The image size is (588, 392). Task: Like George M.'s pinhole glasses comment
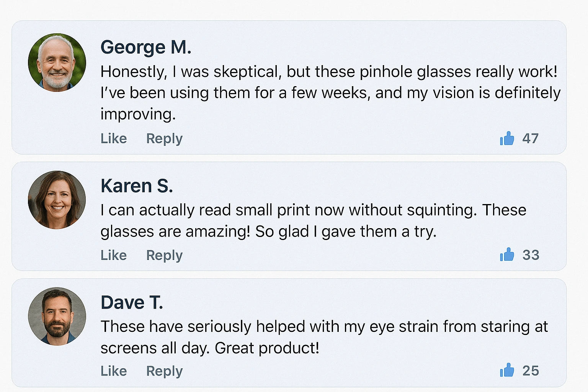pyautogui.click(x=114, y=138)
